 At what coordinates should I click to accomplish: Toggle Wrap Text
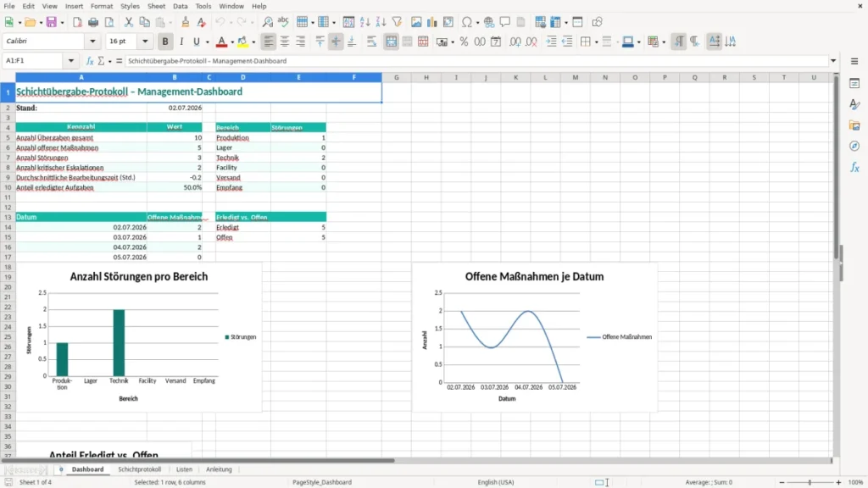pyautogui.click(x=371, y=42)
